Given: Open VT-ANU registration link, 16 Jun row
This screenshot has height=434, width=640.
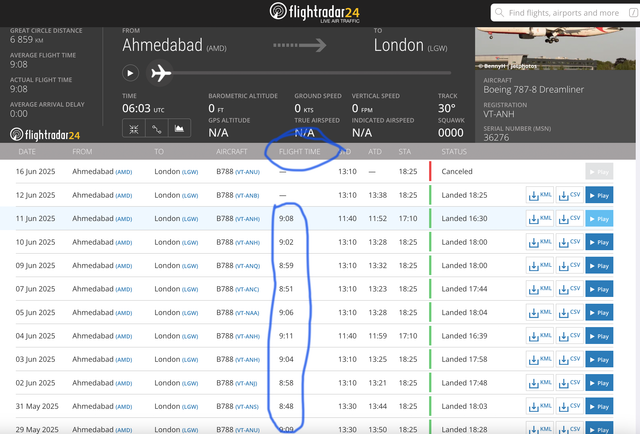Looking at the screenshot, I should 247,172.
